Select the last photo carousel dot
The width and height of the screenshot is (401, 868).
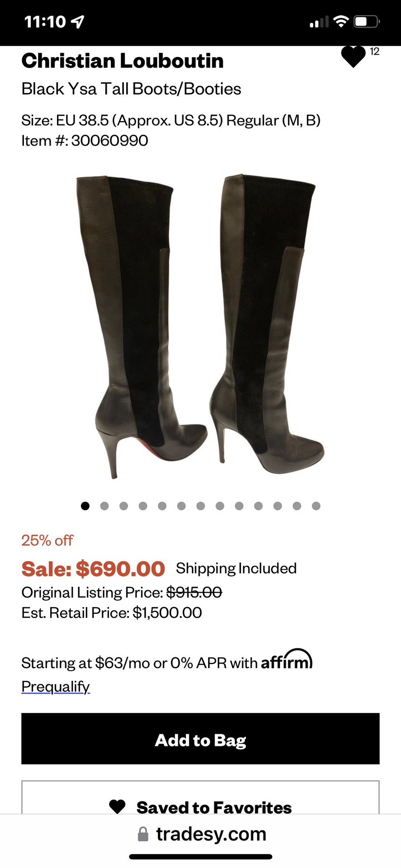point(316,506)
